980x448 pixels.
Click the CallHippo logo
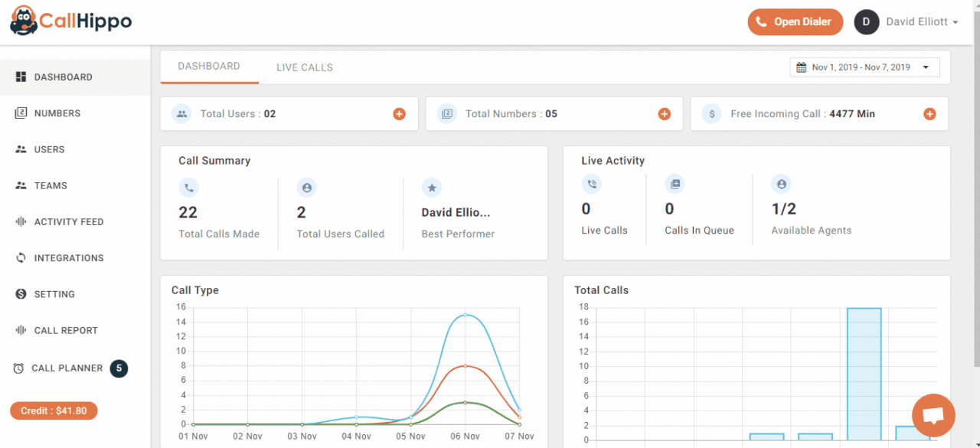70,21
